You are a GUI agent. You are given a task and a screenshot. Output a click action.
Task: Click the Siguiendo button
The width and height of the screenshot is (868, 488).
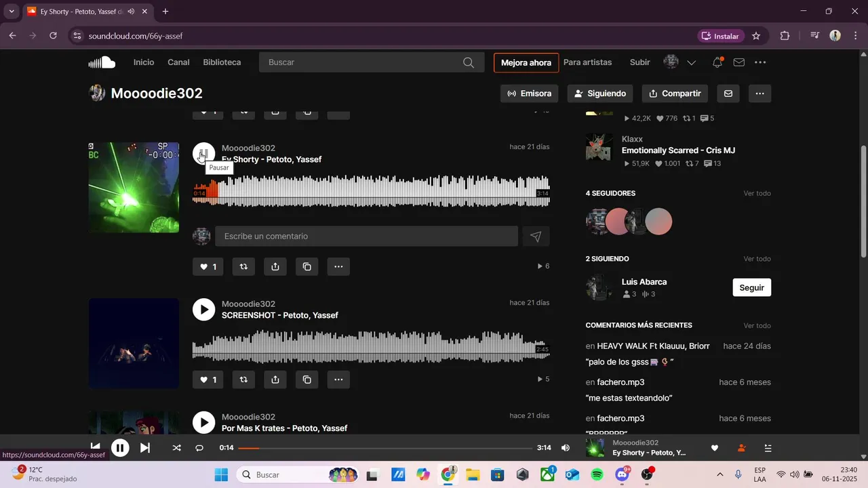[x=600, y=94]
